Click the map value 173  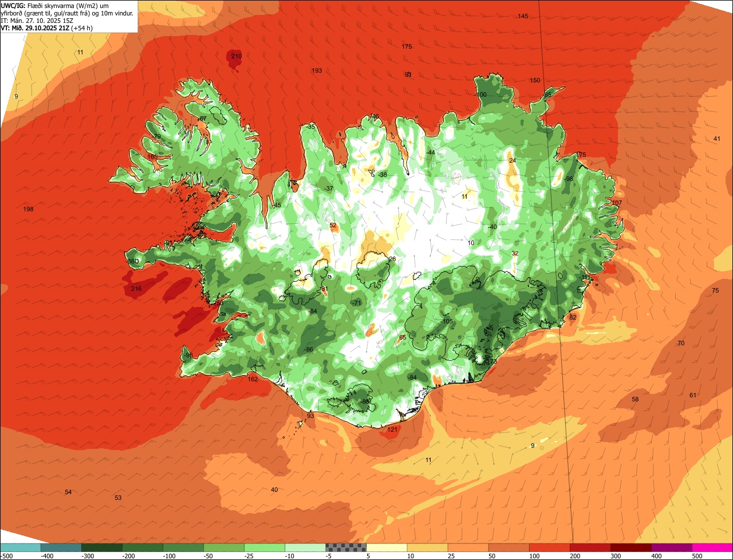point(492,361)
